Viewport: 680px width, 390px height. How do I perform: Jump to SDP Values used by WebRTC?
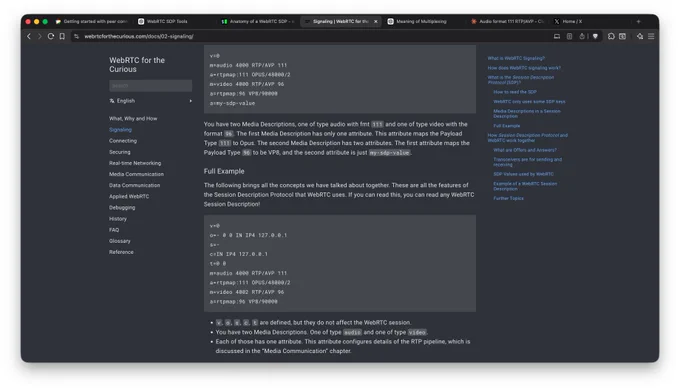(x=523, y=174)
